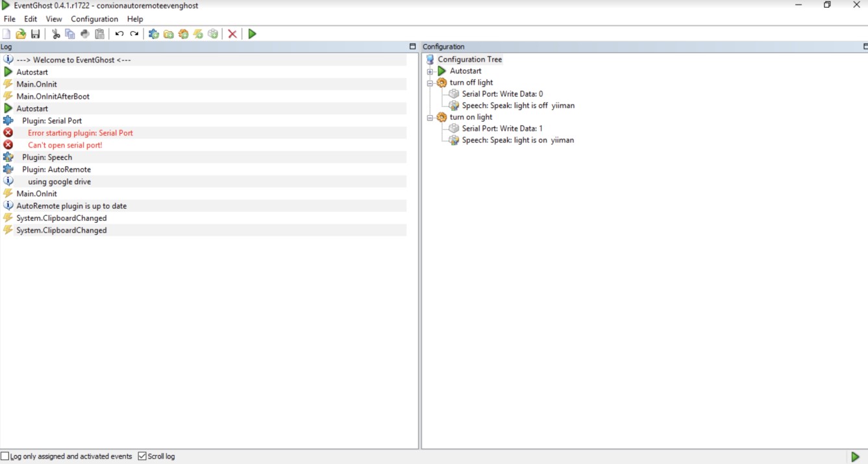Select Serial Port: Write Data: 1 action
Viewport: 868px width, 464px height.
click(502, 129)
